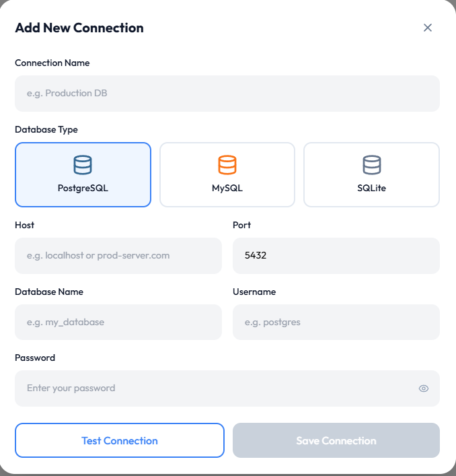The image size is (456, 476).
Task: Choose the PostgreSQL text label option
Action: click(x=83, y=189)
